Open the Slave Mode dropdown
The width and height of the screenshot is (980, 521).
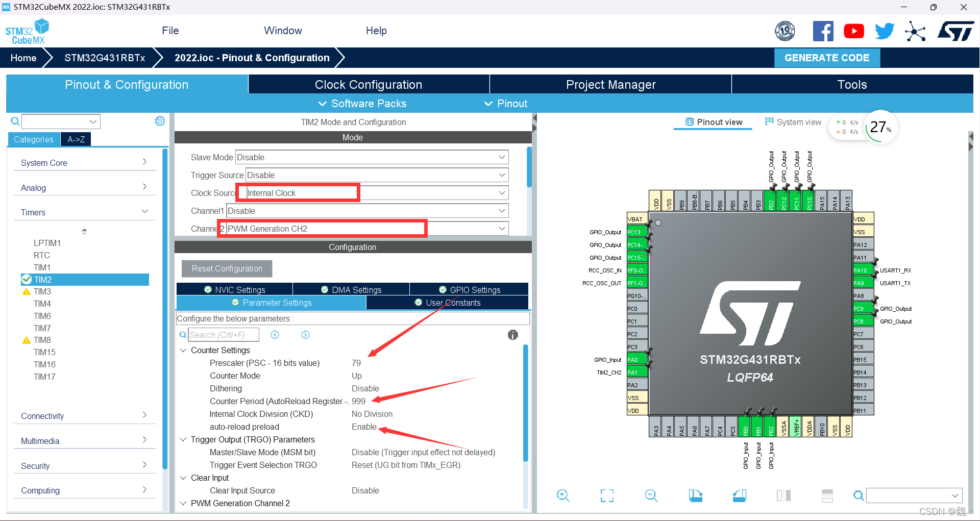point(372,157)
